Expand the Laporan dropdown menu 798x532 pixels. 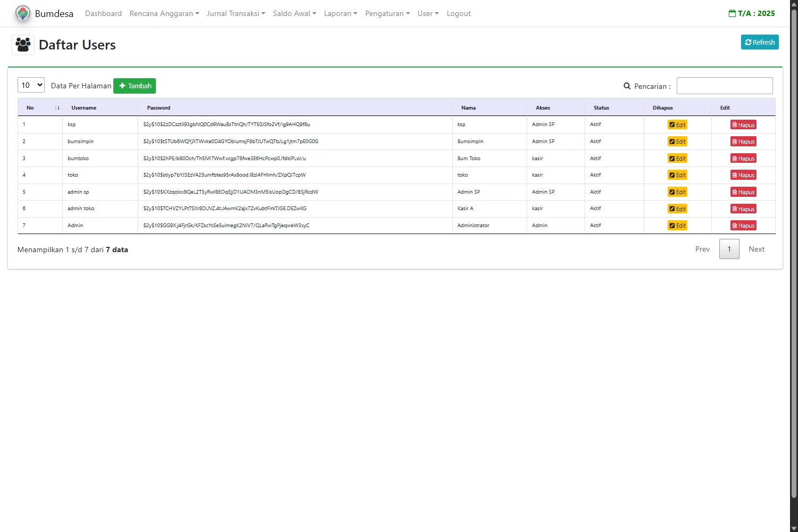click(x=340, y=13)
